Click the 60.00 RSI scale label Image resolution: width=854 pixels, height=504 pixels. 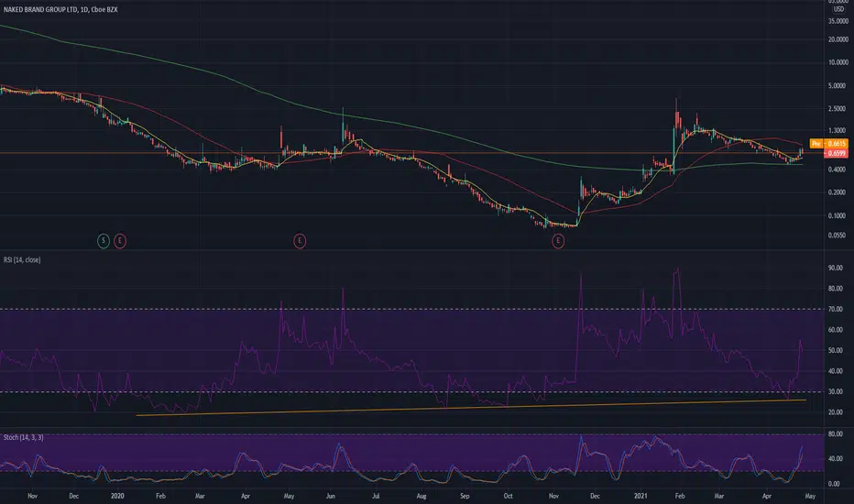tap(836, 330)
